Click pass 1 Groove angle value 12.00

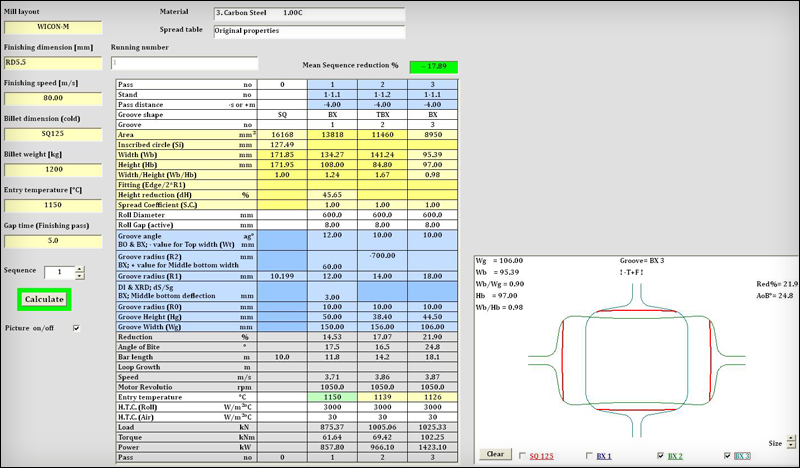(332, 235)
